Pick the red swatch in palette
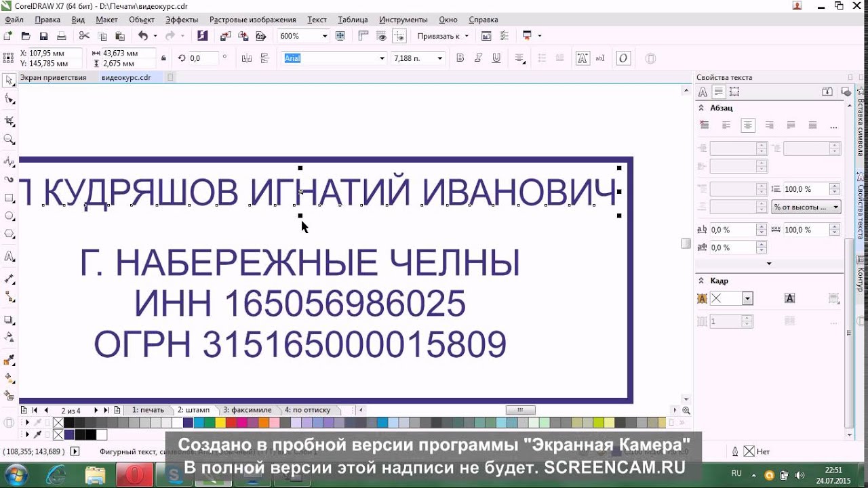This screenshot has width=868, height=488. pyautogui.click(x=232, y=423)
